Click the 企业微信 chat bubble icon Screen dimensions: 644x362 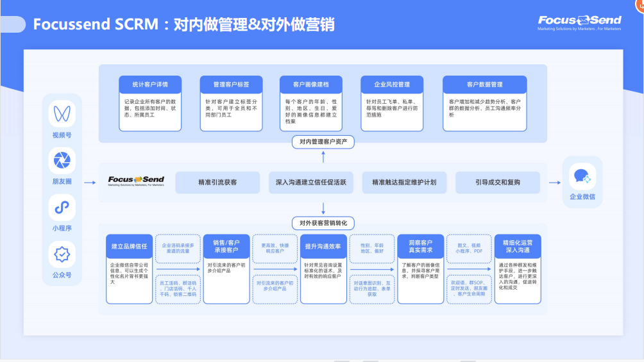[x=582, y=176]
